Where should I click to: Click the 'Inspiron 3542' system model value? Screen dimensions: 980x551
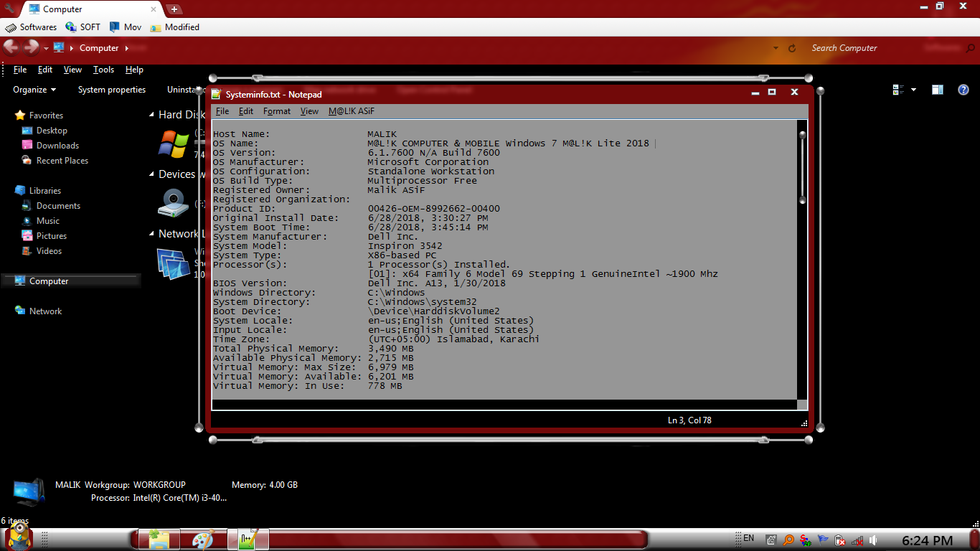[x=405, y=246]
